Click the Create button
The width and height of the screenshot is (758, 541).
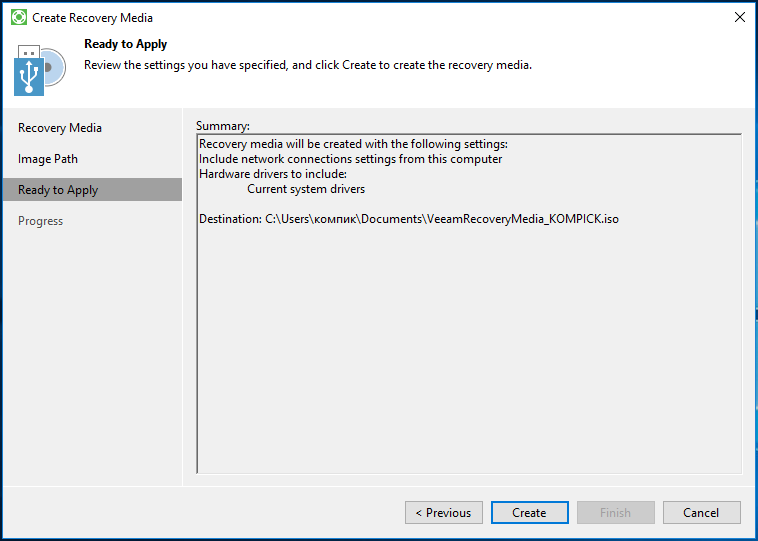click(x=529, y=512)
